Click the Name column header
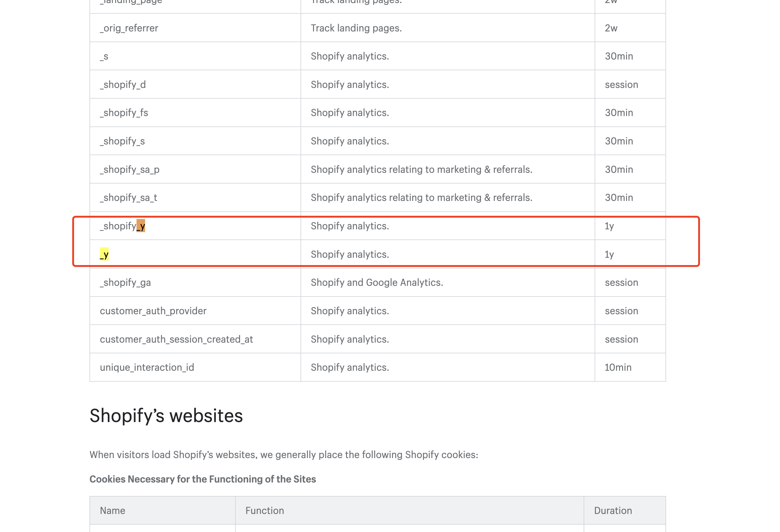The height and width of the screenshot is (532, 780). point(112,511)
